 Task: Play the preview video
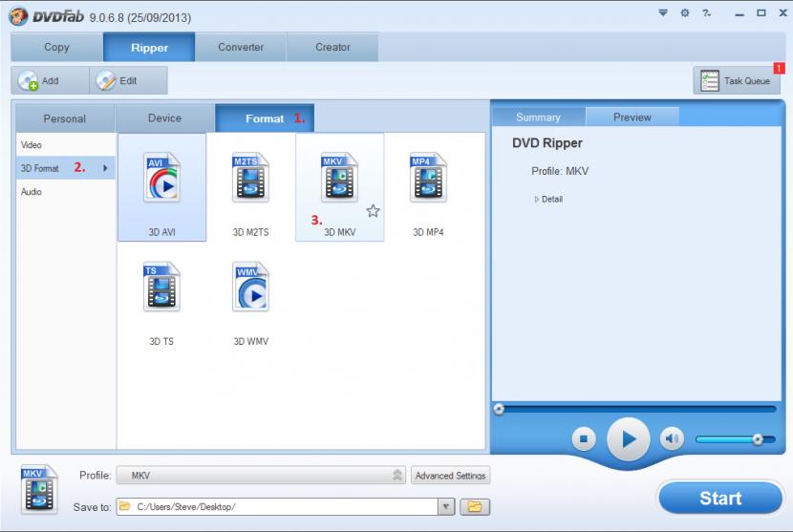[x=628, y=439]
